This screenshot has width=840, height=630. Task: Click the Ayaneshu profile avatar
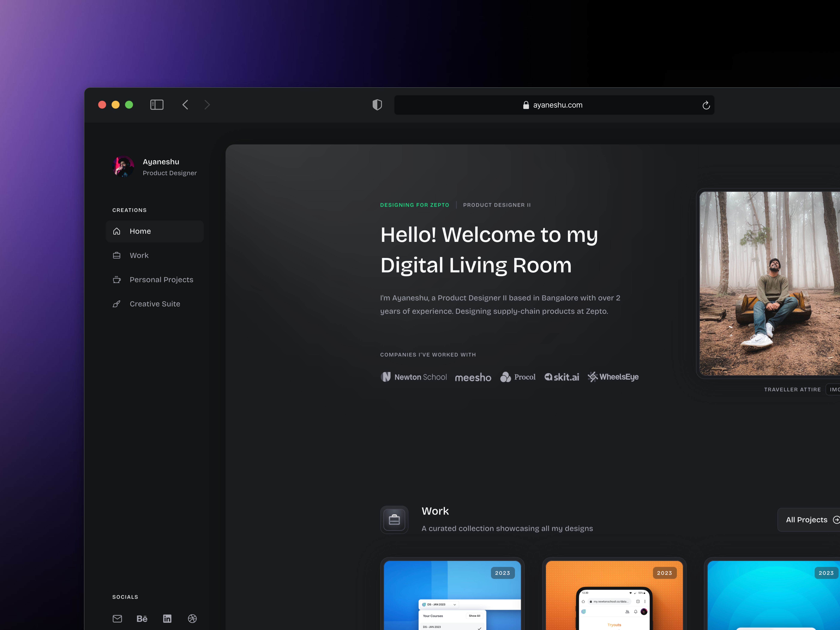pos(123,167)
